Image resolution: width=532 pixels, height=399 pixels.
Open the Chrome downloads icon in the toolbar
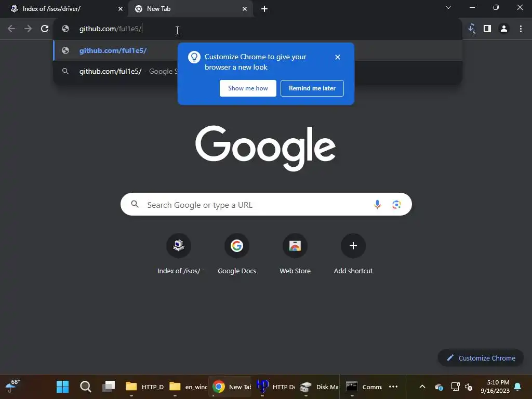[x=472, y=29]
